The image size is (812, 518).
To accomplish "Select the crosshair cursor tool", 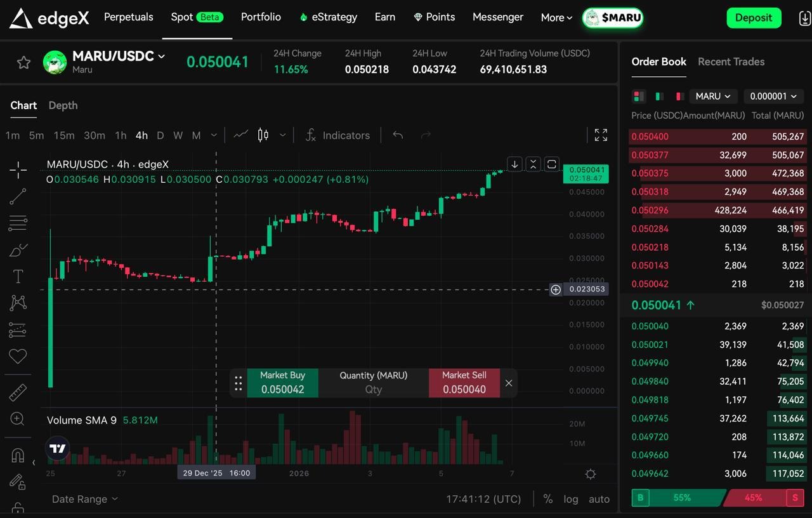I will [x=18, y=169].
